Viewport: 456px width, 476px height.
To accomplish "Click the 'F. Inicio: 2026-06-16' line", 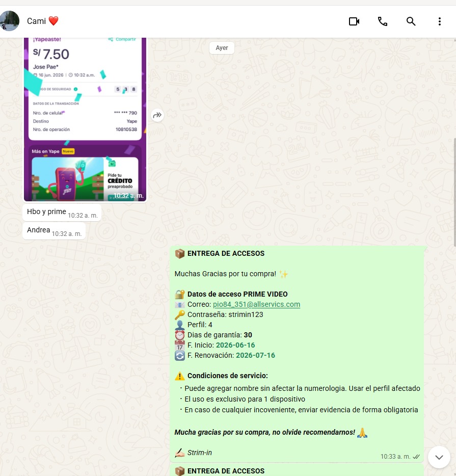I will point(221,345).
